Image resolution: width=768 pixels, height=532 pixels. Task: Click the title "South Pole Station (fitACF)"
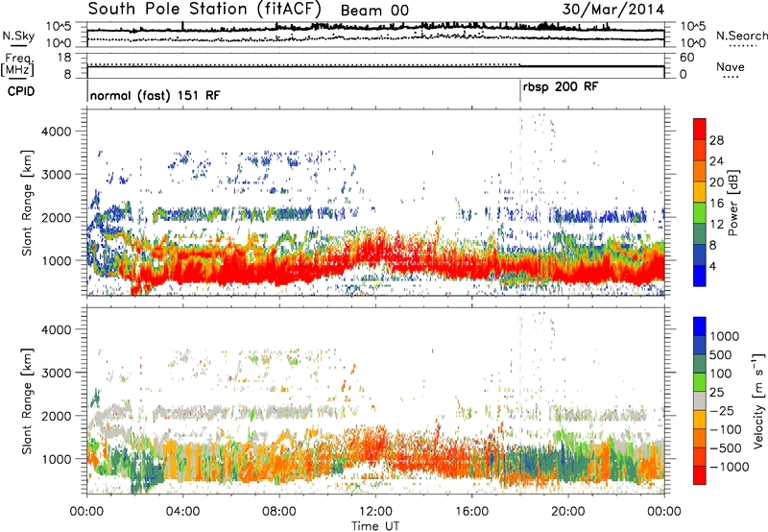pos(204,9)
